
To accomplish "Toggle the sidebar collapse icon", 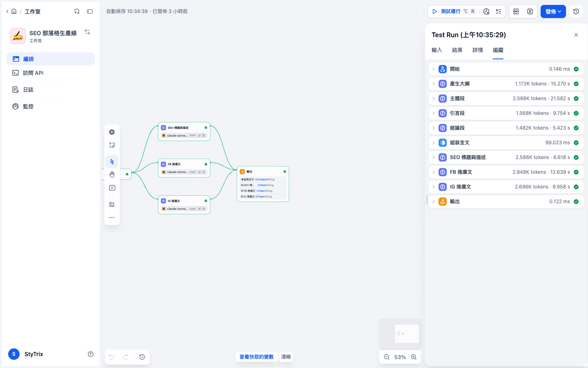I will tap(90, 11).
